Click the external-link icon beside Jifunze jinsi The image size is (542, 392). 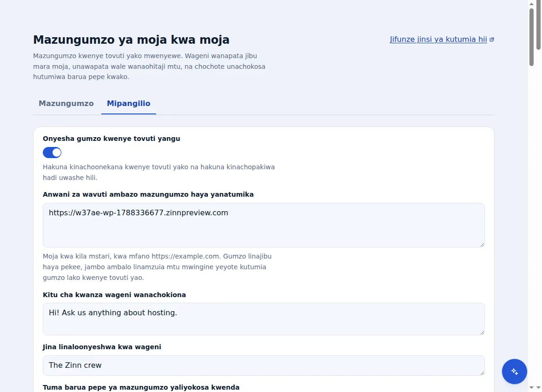click(x=492, y=40)
